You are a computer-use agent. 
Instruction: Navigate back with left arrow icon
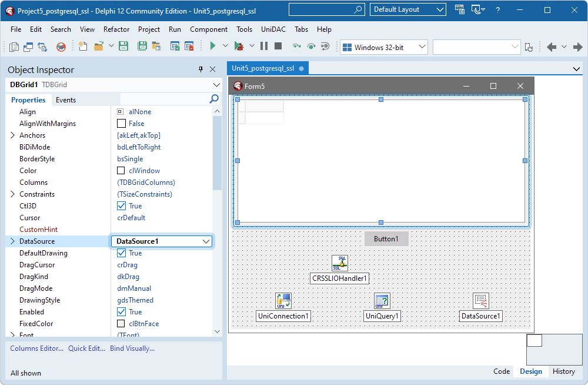pyautogui.click(x=552, y=47)
